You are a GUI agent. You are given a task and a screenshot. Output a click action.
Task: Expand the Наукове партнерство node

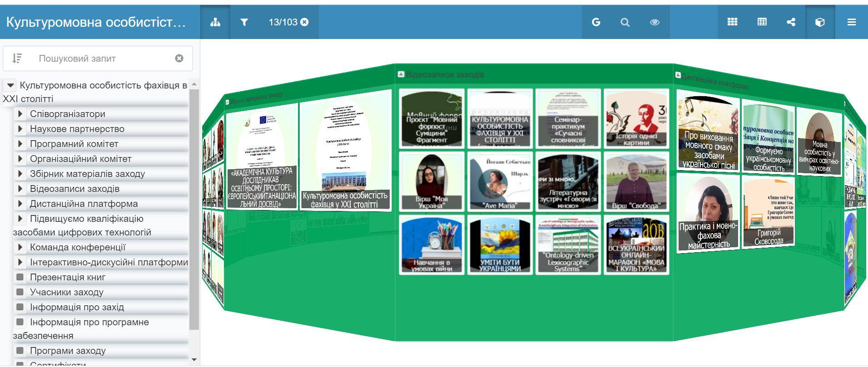[20, 129]
